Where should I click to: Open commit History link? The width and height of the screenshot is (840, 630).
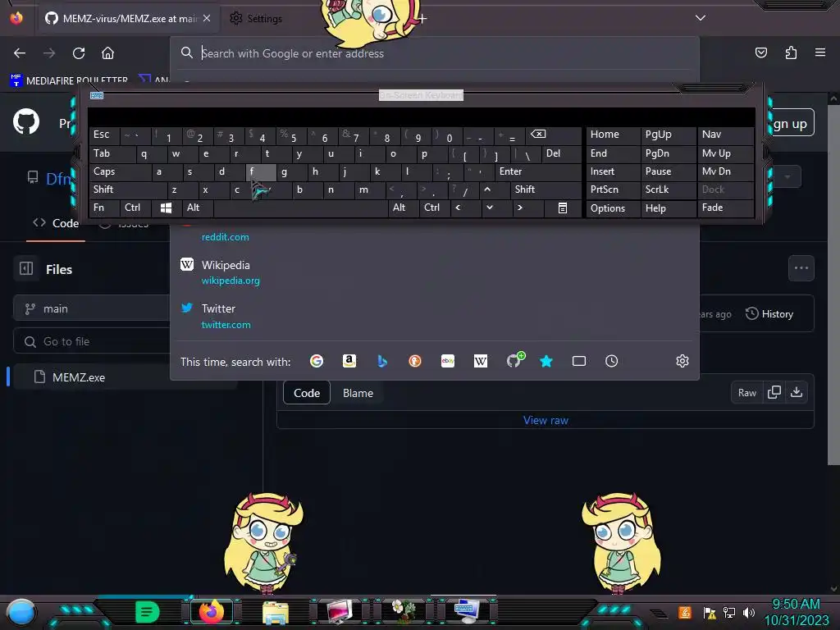(769, 314)
